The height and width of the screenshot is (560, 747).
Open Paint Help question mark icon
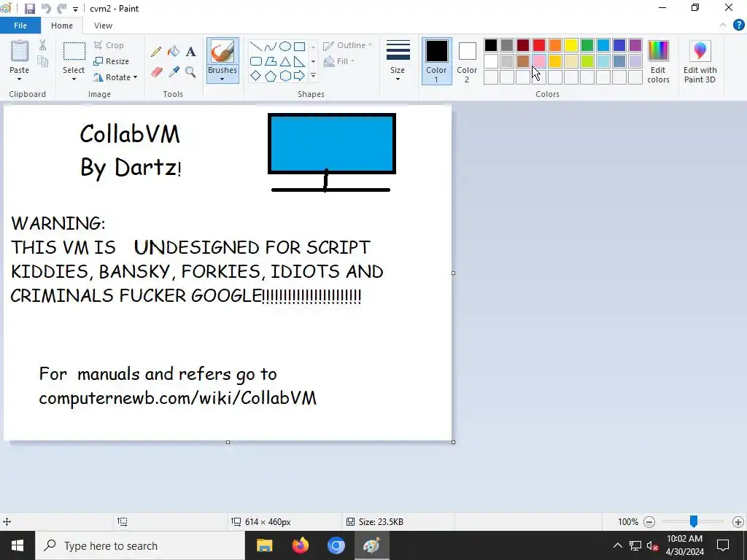tap(738, 26)
